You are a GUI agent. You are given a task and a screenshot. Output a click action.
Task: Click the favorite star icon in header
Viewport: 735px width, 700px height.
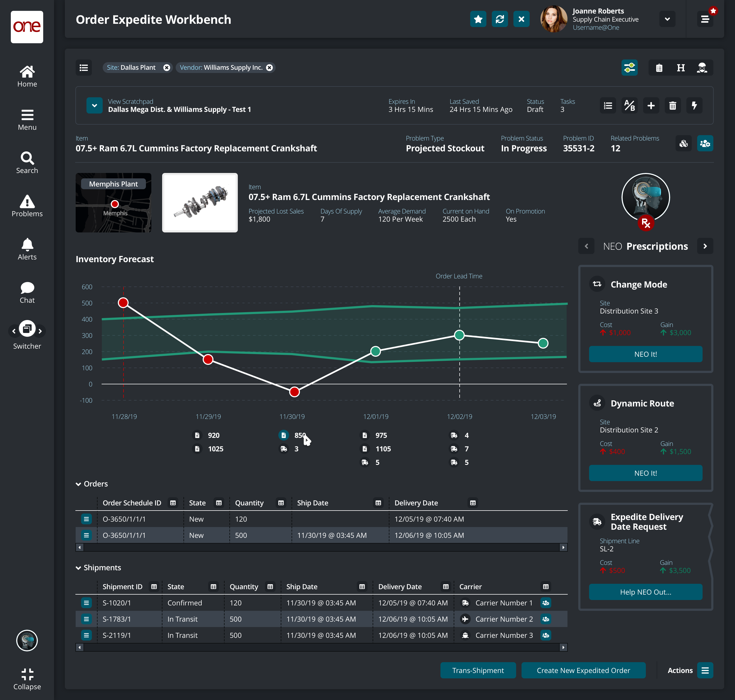click(x=478, y=19)
